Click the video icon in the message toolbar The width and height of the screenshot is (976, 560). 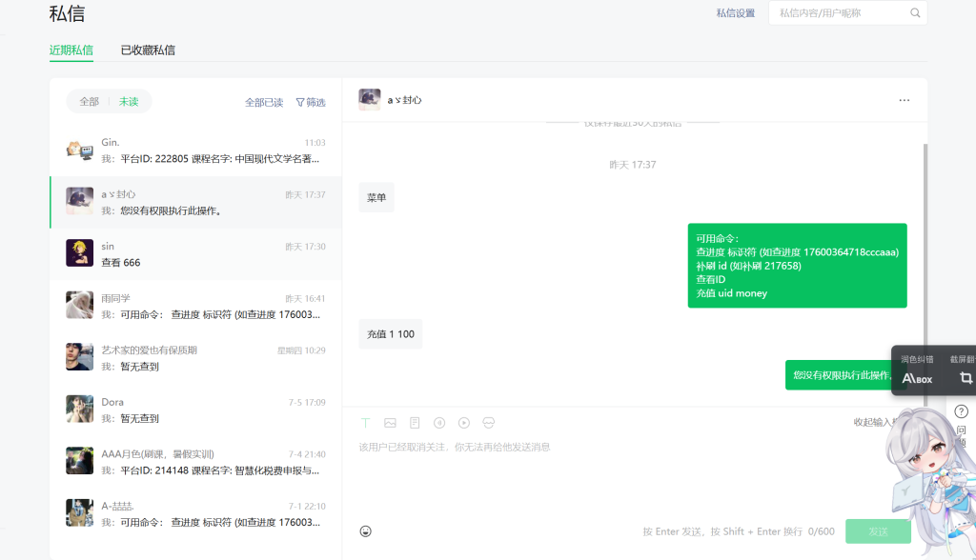pos(464,423)
